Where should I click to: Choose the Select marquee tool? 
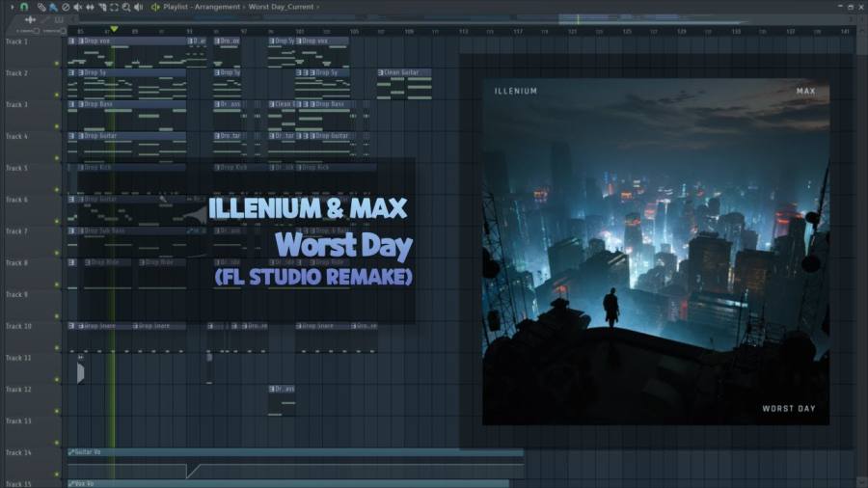click(114, 7)
